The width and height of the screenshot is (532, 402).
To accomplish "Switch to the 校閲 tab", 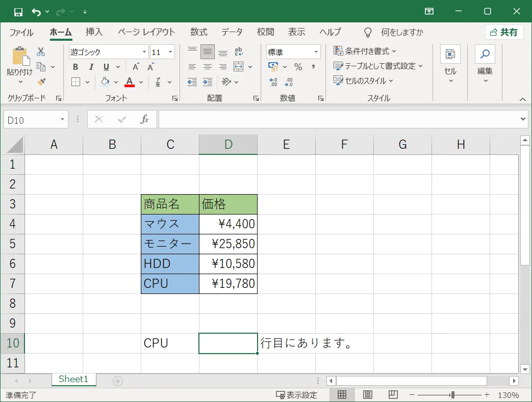I will point(265,32).
